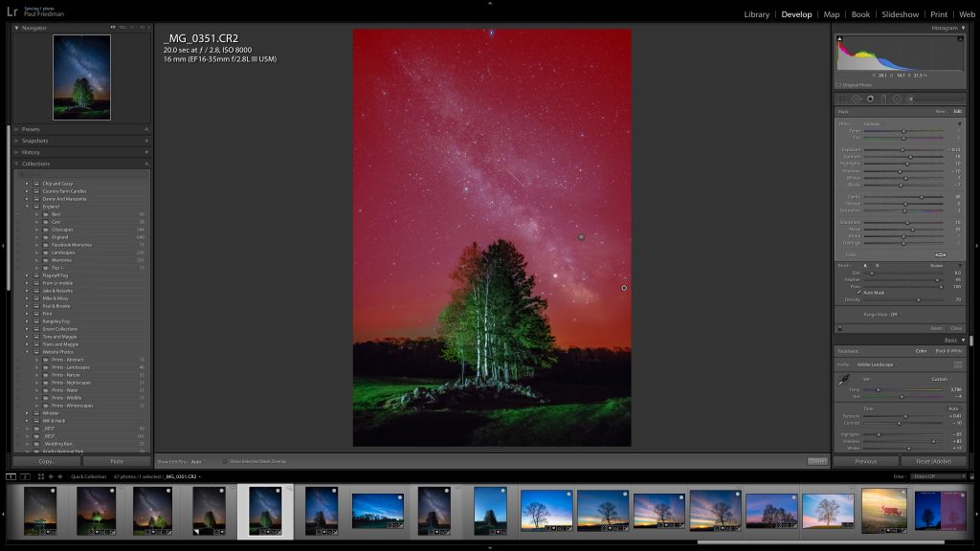Expand the History panel
Screen dimensions: 980x551
16,152
